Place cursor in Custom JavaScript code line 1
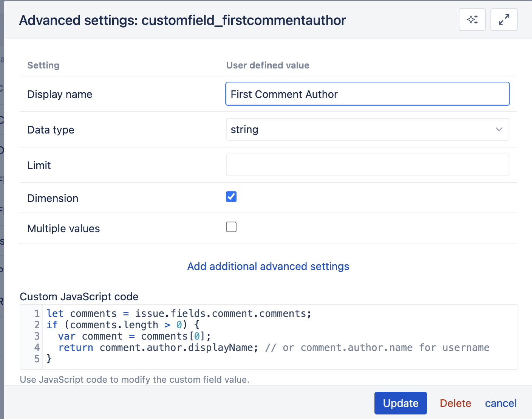 tap(179, 313)
